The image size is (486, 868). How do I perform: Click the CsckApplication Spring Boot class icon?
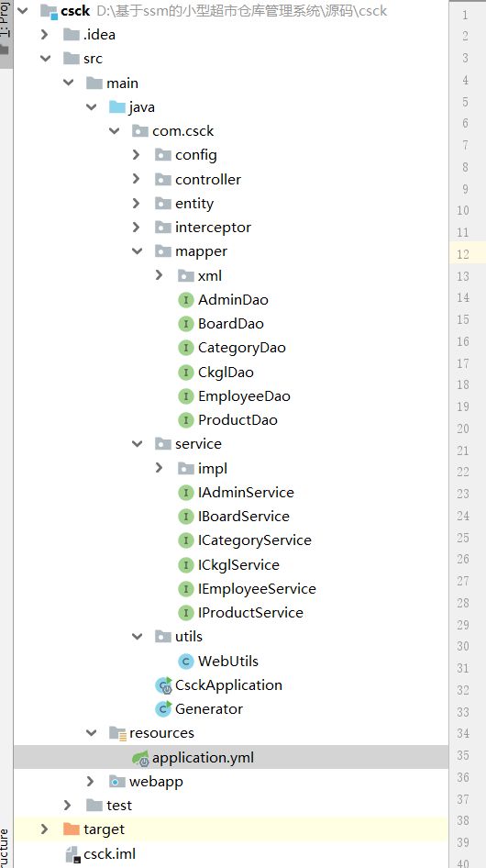164,685
